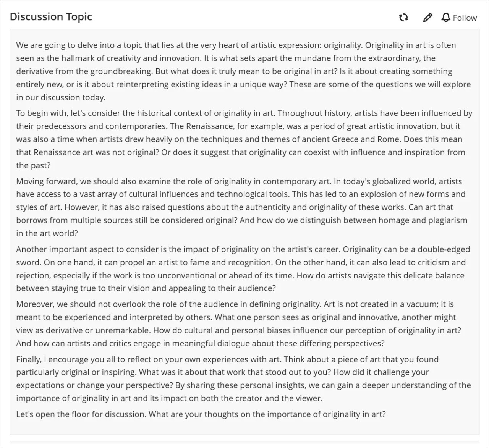This screenshot has height=448, width=489.
Task: Click the Discussion Topic title bar
Action: 51,16
